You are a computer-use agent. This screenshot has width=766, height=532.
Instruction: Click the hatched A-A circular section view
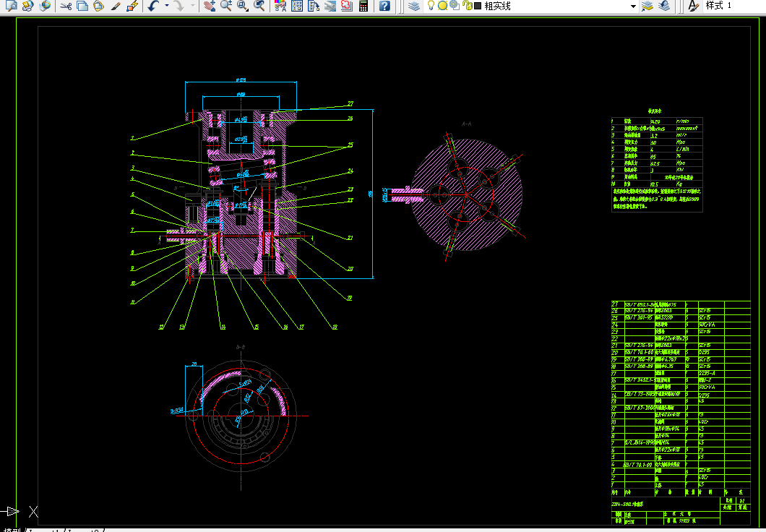tap(467, 195)
